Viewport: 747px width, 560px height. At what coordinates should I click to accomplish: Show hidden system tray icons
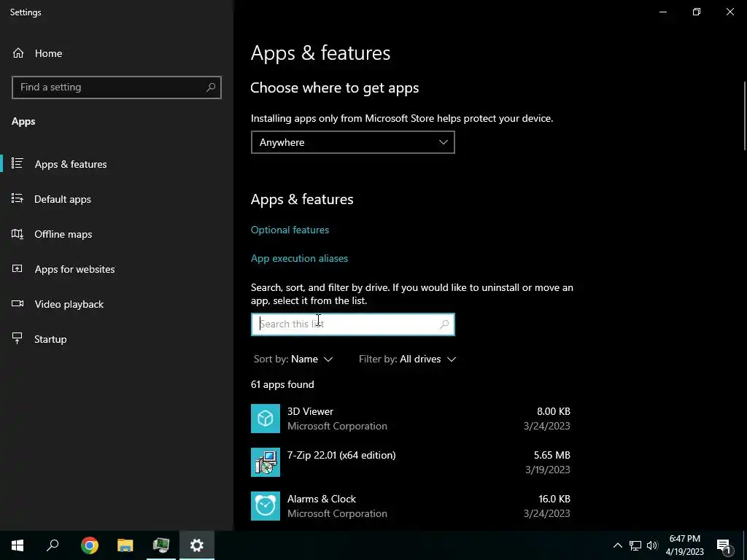617,545
